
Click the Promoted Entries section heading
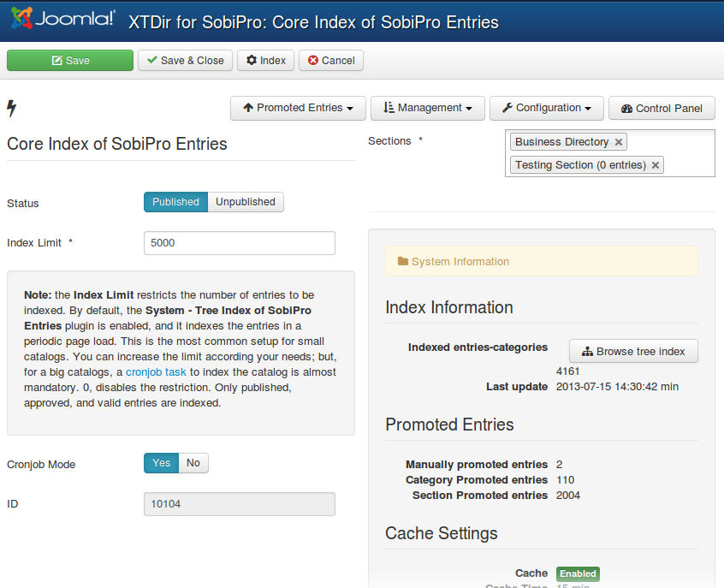(449, 425)
